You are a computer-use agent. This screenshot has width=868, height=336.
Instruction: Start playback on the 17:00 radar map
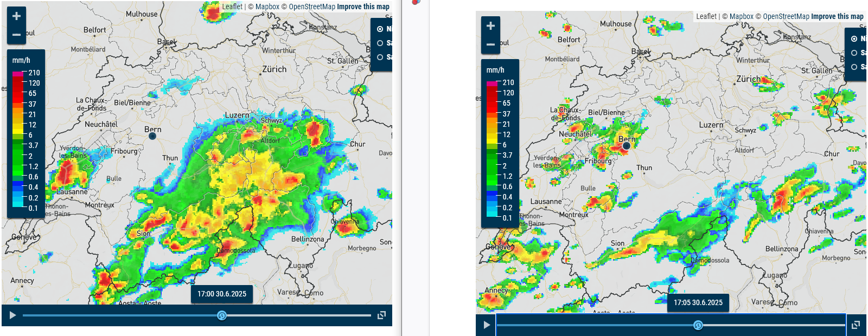click(12, 315)
